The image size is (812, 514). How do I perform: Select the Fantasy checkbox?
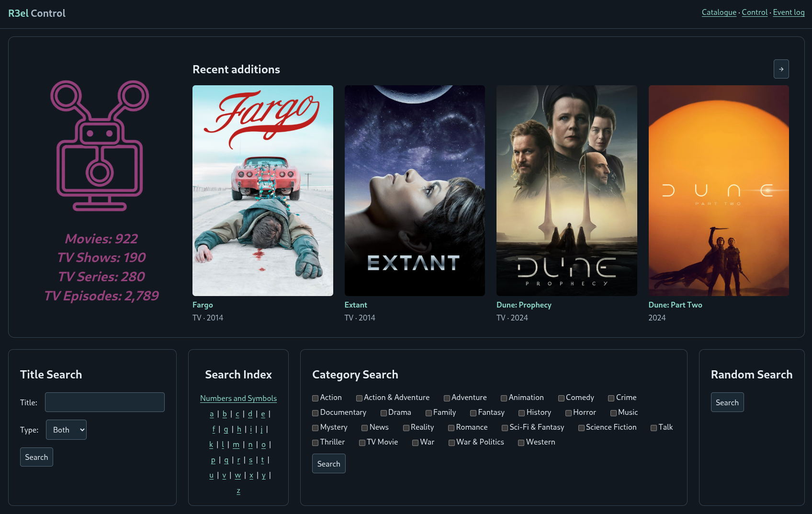pyautogui.click(x=473, y=413)
